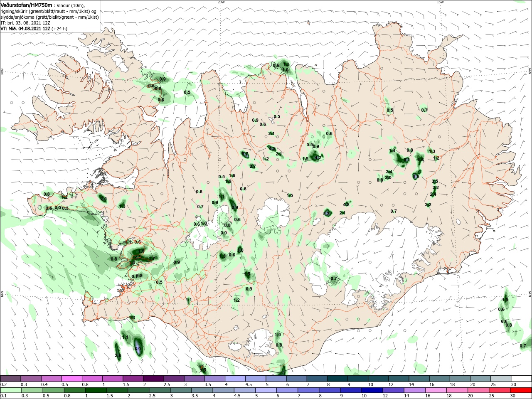The image size is (532, 399).
Task: Click the 'IT: þri. 03. 08. 2021 12Z' line
Action: 25,23
